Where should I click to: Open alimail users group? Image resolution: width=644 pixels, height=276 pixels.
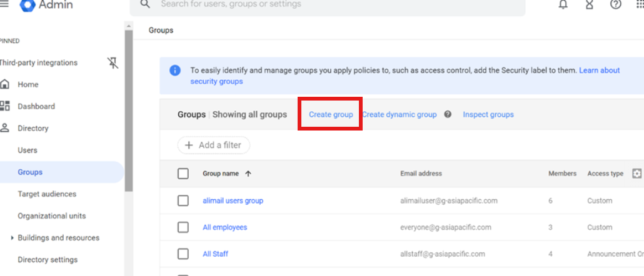tap(233, 200)
